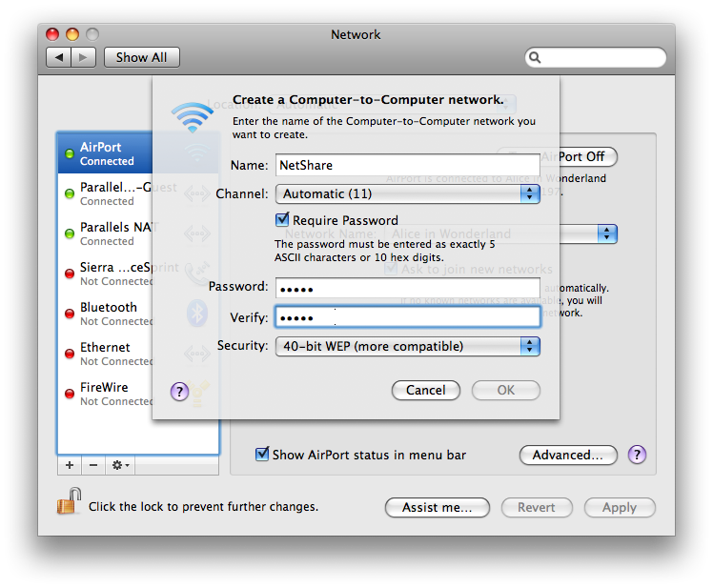Click red status dot next to FireWire

(x=70, y=394)
